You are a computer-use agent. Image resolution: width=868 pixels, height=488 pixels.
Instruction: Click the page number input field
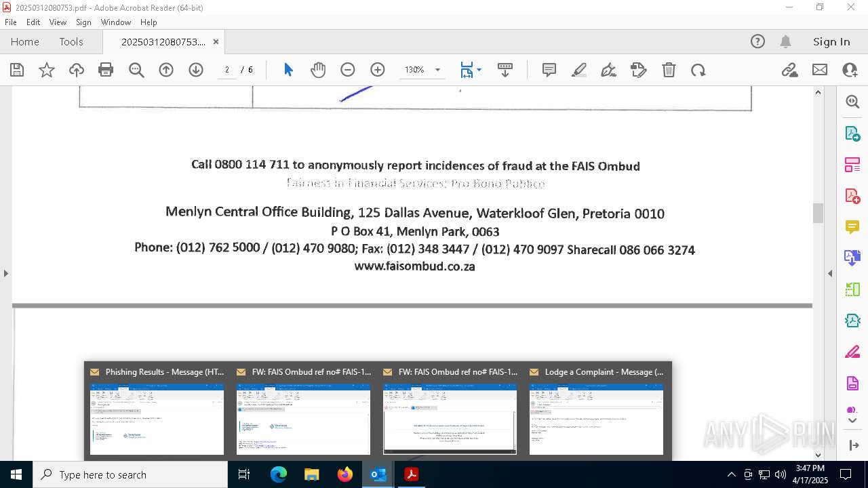tap(227, 70)
